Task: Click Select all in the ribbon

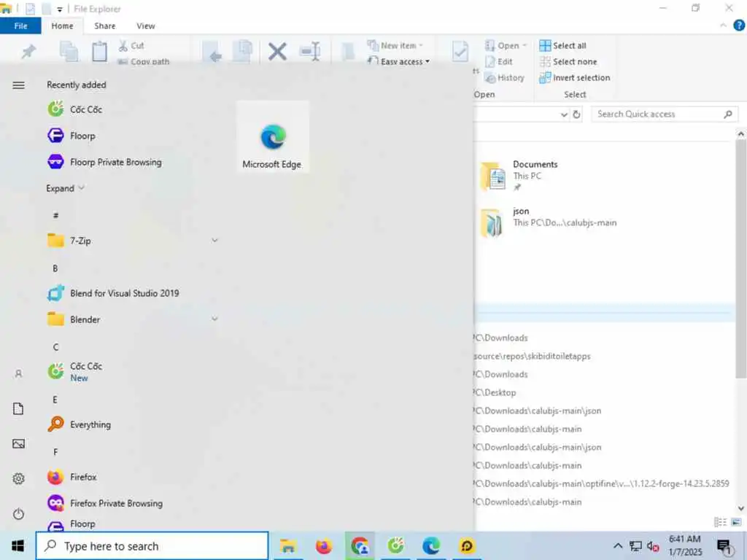Action: point(562,46)
